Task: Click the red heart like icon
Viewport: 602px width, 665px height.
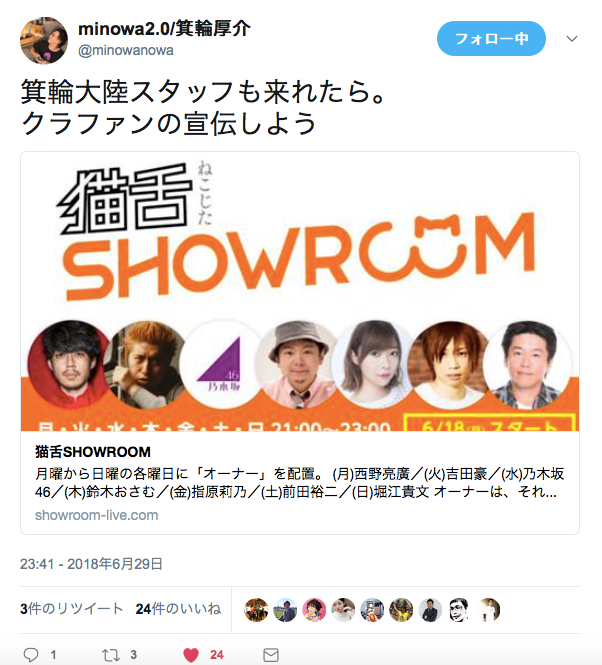Action: [191, 655]
